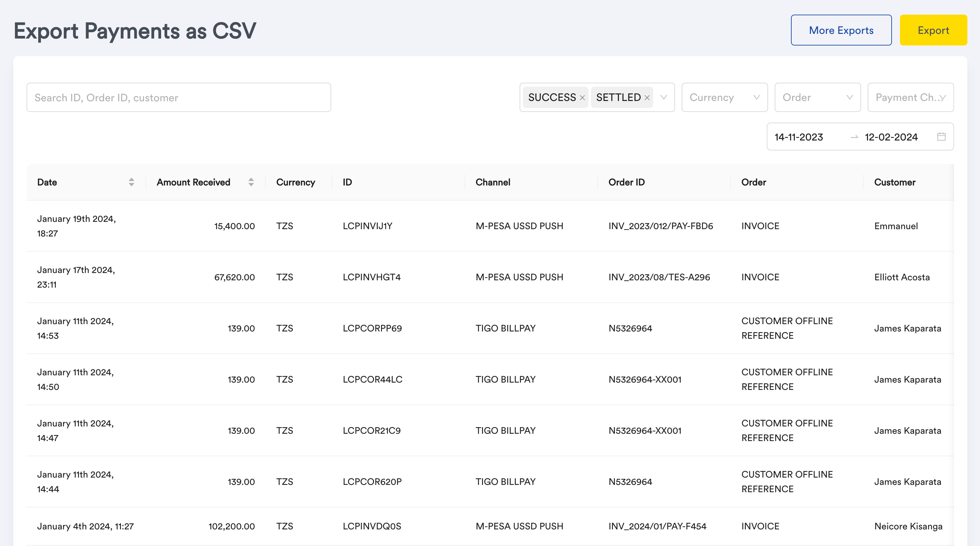Click order ID INV_2024/01/PAY-F454
This screenshot has height=546, width=980.
tap(657, 526)
